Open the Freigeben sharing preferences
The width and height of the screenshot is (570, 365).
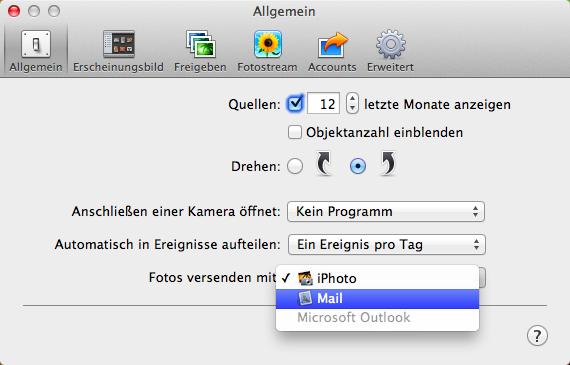(x=200, y=51)
